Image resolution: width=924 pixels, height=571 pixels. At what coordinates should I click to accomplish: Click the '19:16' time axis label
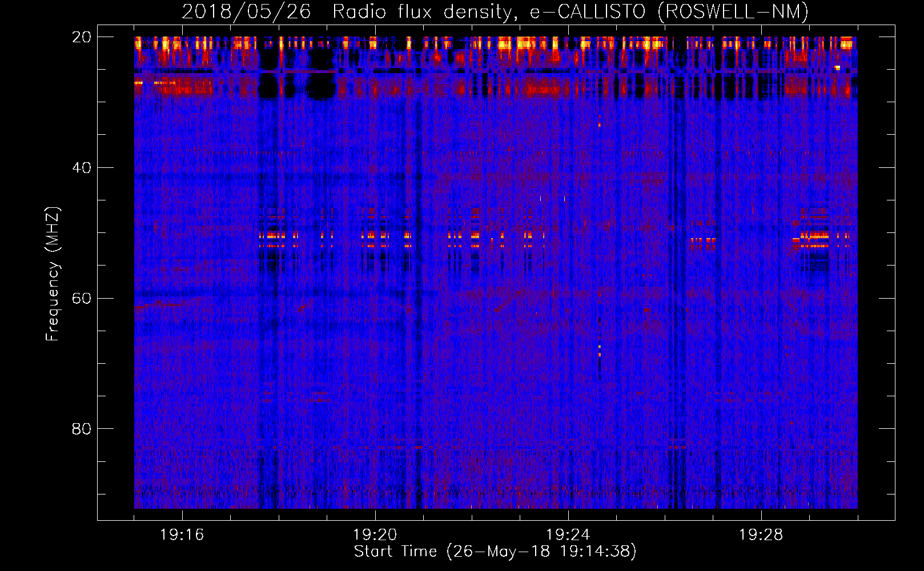point(182,535)
